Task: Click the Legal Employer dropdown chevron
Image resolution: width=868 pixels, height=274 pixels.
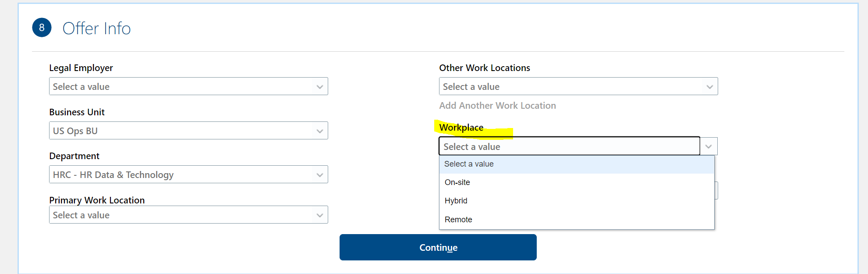Action: click(x=319, y=86)
